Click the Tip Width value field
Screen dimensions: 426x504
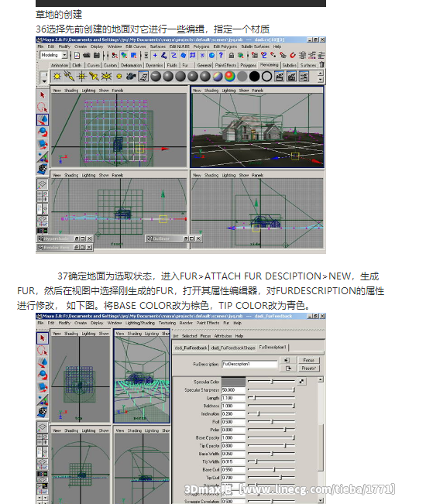[x=233, y=462]
